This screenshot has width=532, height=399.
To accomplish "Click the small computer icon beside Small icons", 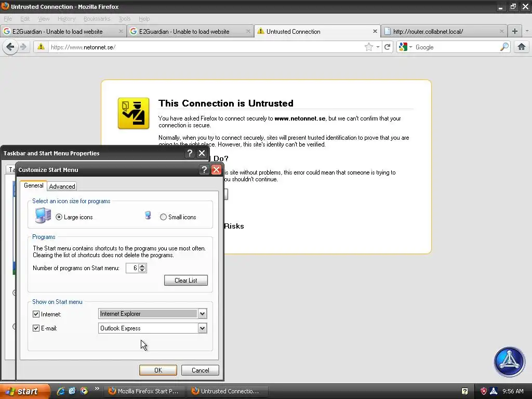I will coord(148,215).
